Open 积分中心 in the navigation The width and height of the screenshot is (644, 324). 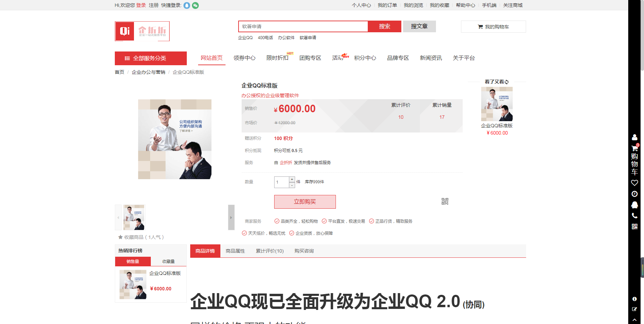pyautogui.click(x=365, y=58)
